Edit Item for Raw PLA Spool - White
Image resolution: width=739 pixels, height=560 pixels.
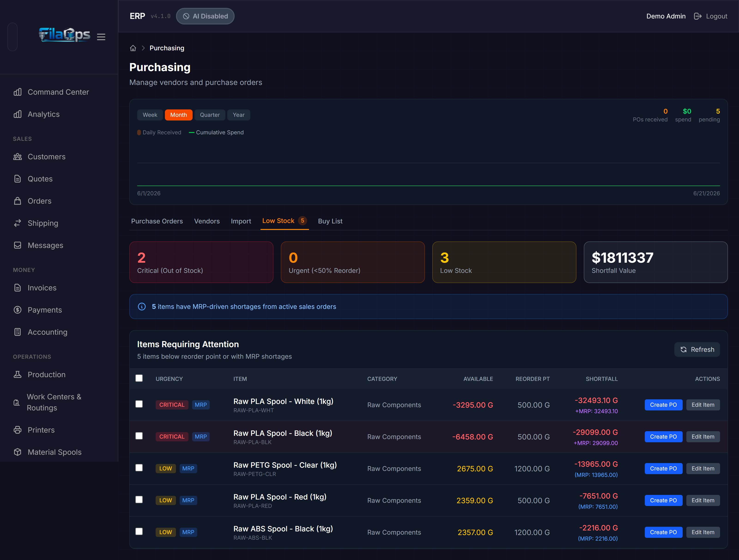(x=703, y=405)
